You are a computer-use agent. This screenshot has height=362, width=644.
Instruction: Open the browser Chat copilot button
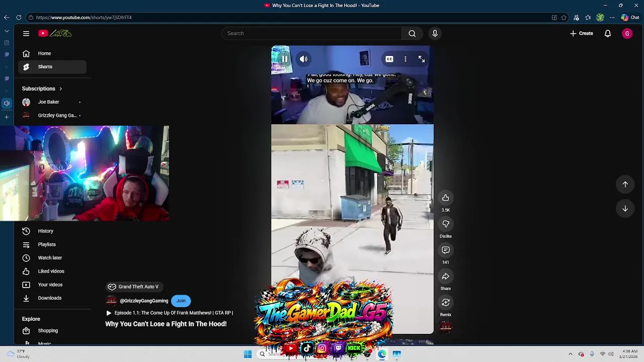pyautogui.click(x=630, y=18)
